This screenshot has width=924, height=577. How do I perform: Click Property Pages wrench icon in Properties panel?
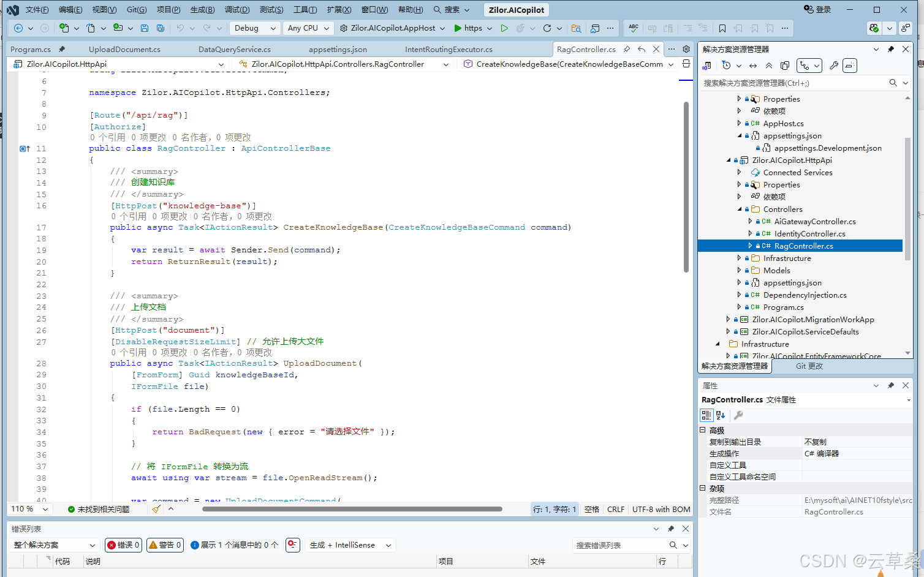(x=738, y=415)
